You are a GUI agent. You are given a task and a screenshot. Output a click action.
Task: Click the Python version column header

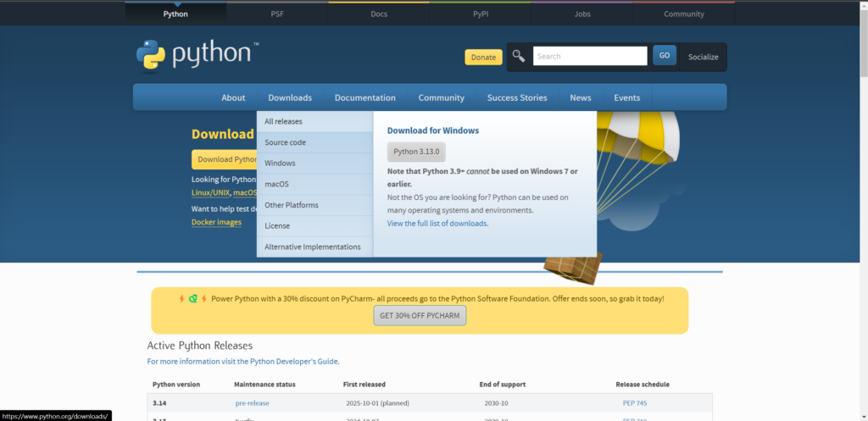click(176, 385)
